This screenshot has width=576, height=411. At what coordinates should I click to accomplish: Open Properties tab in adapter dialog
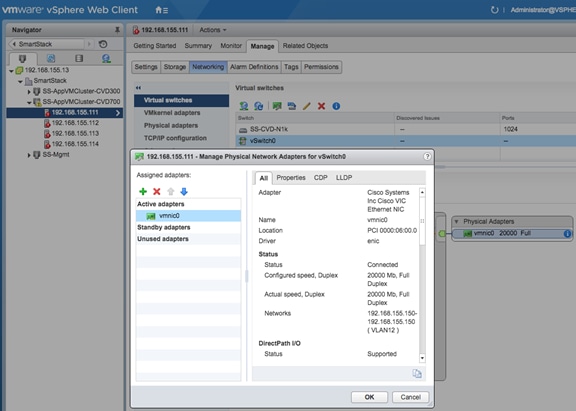coord(291,178)
